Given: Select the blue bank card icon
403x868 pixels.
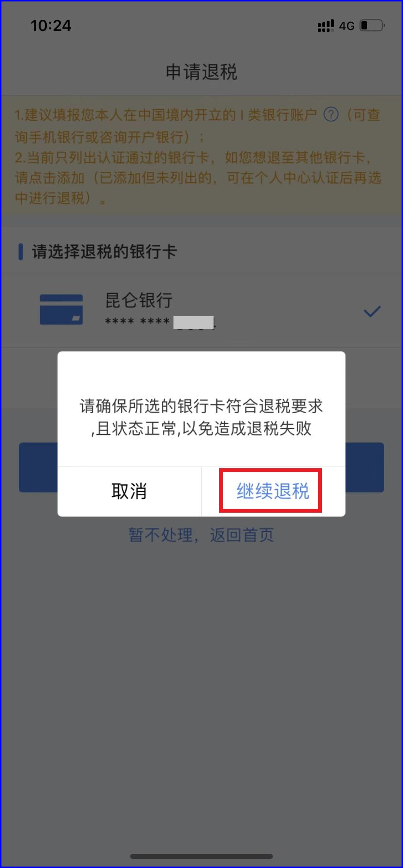Looking at the screenshot, I should click(61, 309).
